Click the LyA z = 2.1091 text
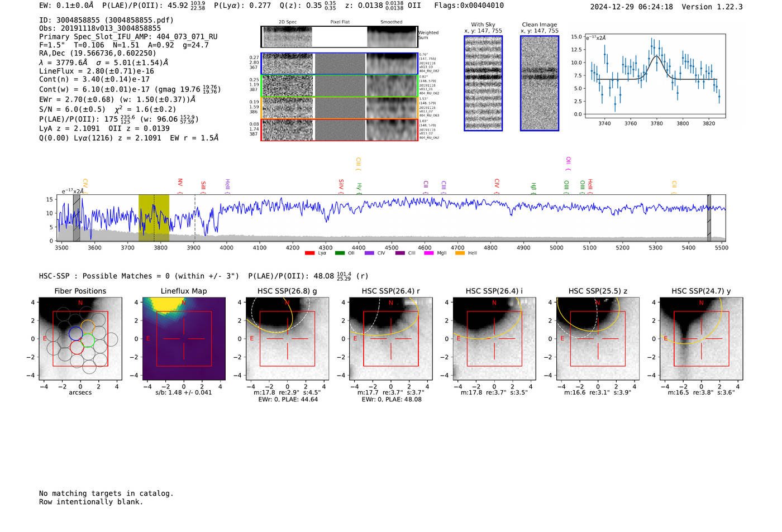 click(69, 128)
